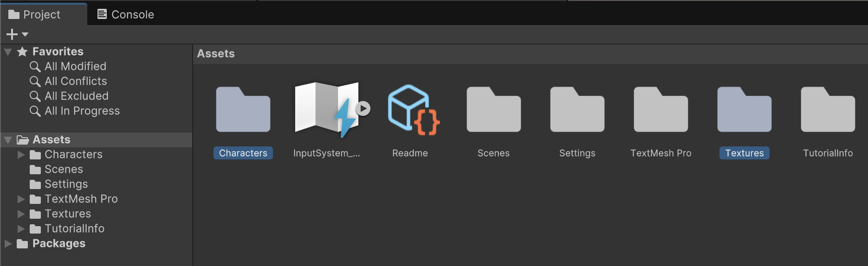Open the TutorialInfo folder icon in the grid
Screen dimensions: 868x266
click(x=828, y=110)
